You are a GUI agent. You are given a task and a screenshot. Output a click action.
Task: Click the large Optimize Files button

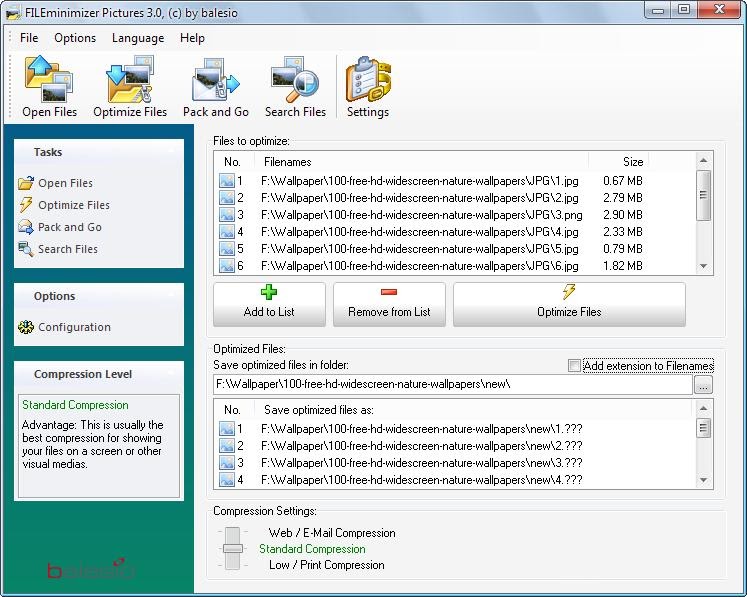click(569, 304)
